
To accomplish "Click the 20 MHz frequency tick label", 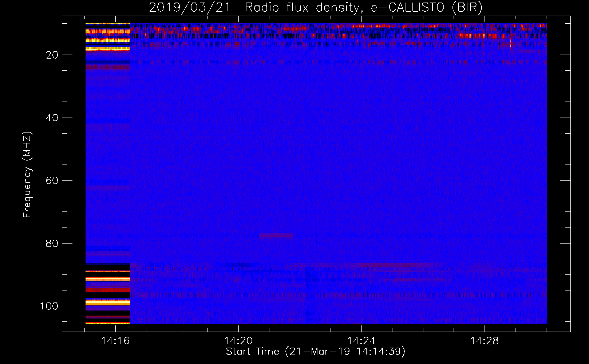I will coord(52,55).
